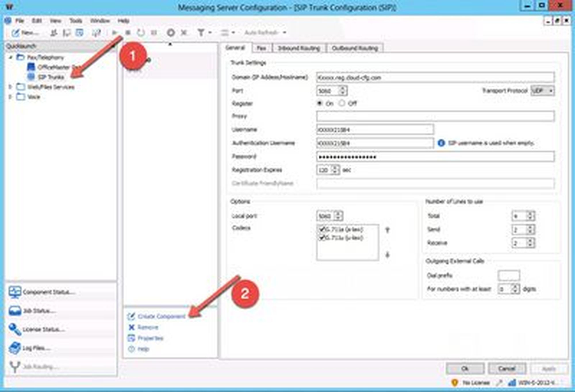Set Register to Off
The height and width of the screenshot is (392, 575).
(342, 103)
